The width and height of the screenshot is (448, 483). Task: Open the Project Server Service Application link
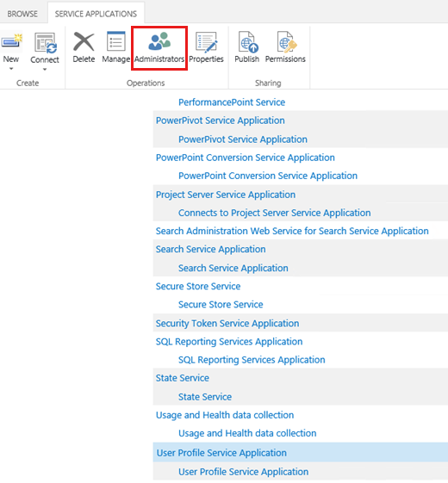(x=226, y=195)
